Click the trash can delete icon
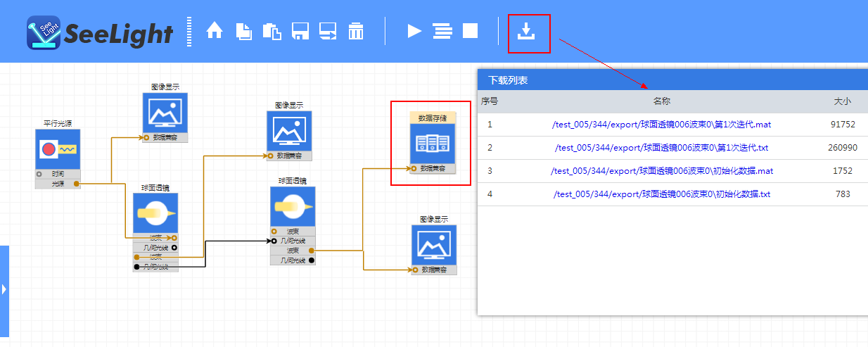Viewport: 868px width, 347px height. pos(356,31)
